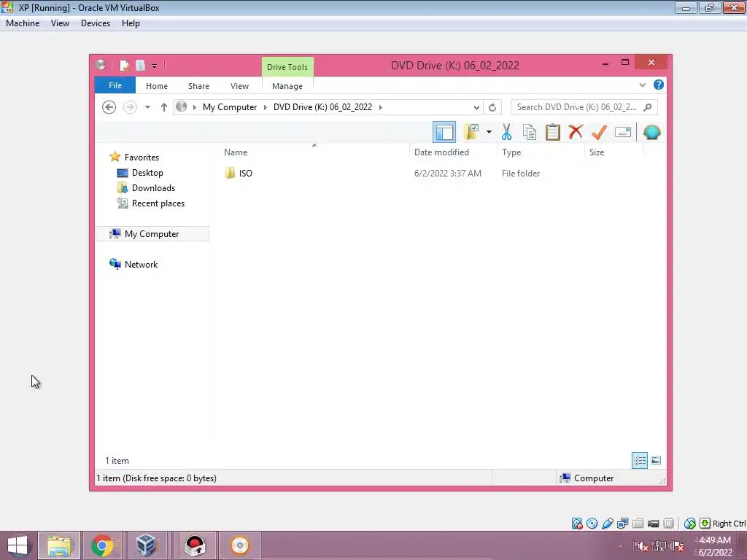This screenshot has height=560, width=747.
Task: Select the ISO folder
Action: pyautogui.click(x=245, y=174)
